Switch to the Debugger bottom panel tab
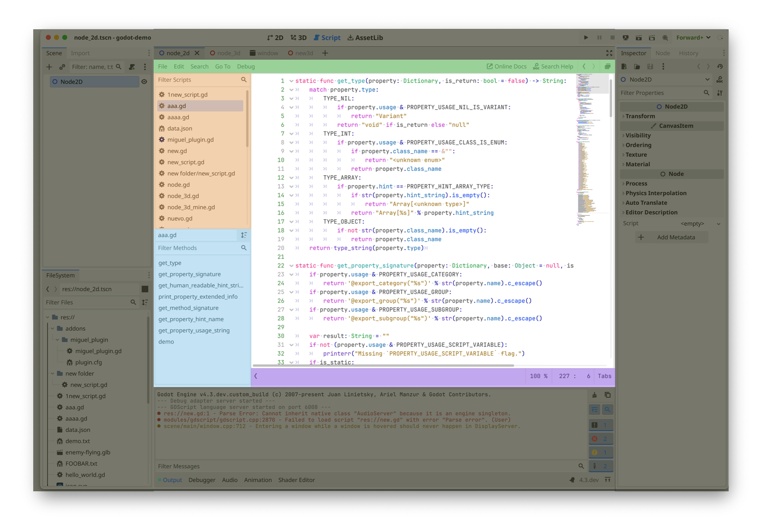Viewport: 759px width, 532px height. click(x=202, y=480)
